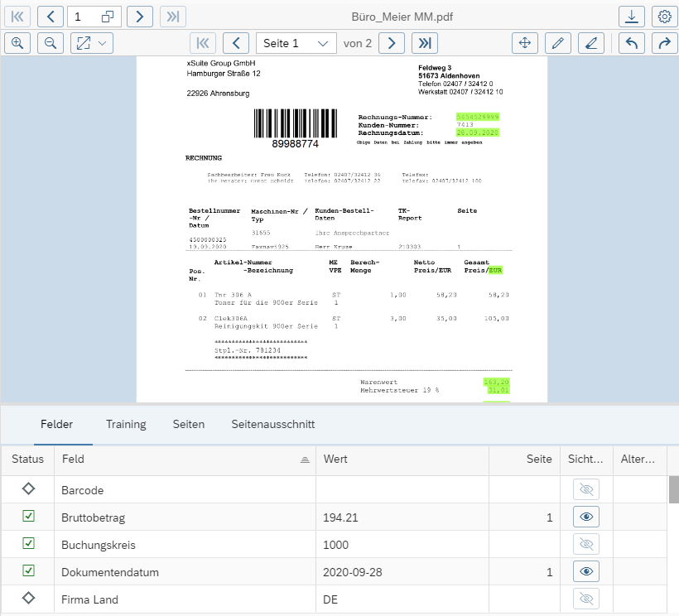679x616 pixels.
Task: Open the settings gear icon
Action: tap(663, 17)
